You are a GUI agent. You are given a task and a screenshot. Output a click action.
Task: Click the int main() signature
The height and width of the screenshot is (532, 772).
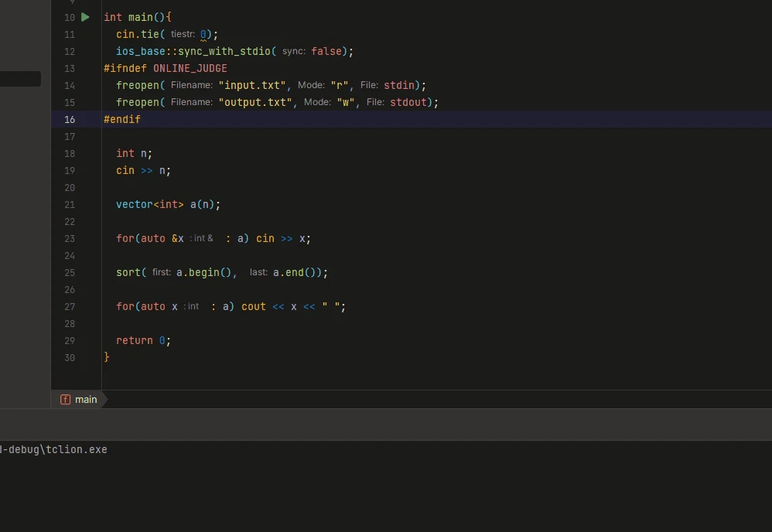[135, 17]
